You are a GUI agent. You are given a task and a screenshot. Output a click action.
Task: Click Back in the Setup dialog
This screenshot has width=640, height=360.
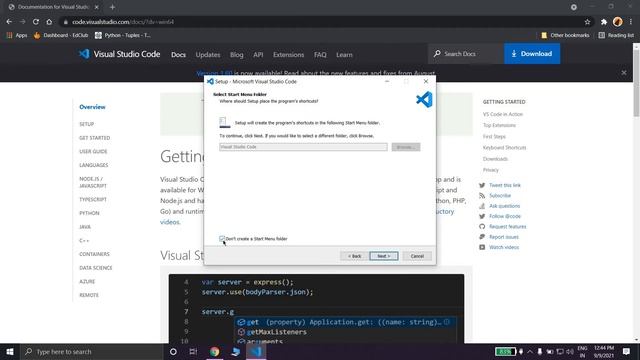[354, 256]
